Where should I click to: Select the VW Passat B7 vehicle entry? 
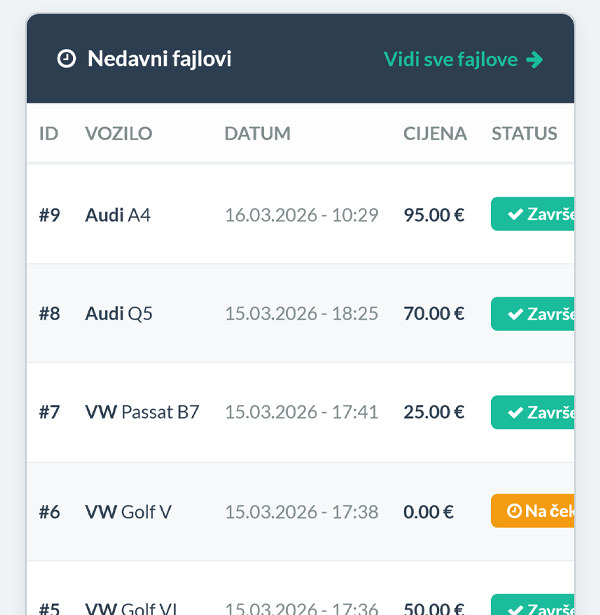(142, 412)
